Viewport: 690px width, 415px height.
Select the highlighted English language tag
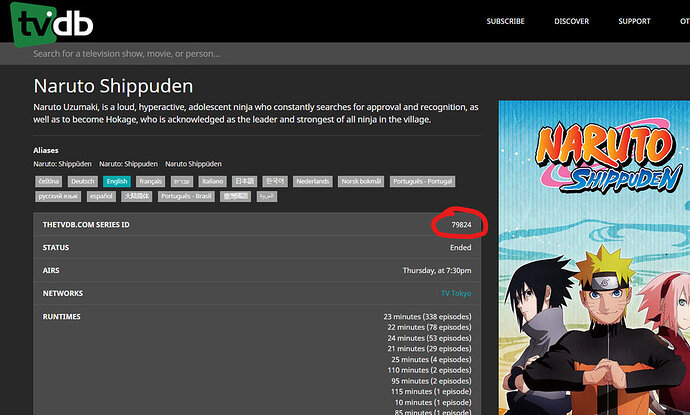(x=117, y=181)
